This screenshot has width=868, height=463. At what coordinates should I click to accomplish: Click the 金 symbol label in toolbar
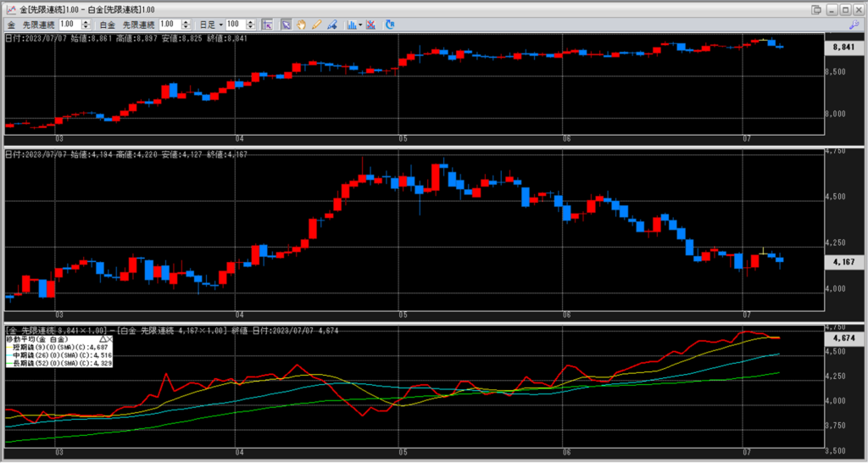11,25
